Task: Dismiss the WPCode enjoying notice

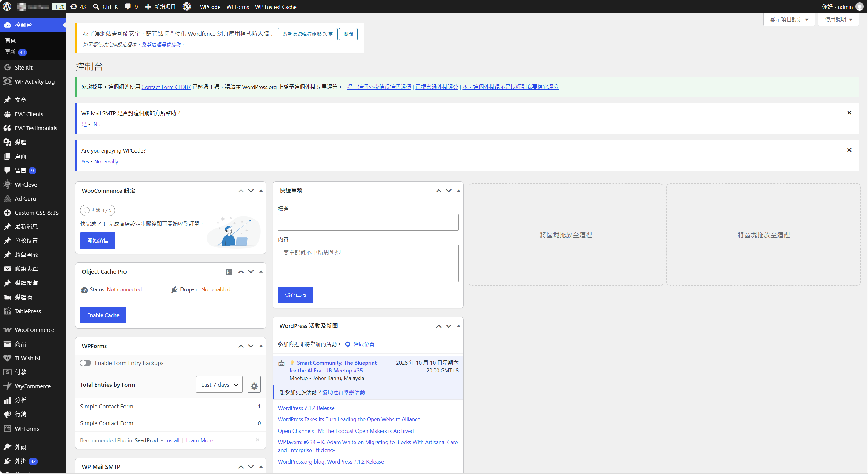Action: 849,150
